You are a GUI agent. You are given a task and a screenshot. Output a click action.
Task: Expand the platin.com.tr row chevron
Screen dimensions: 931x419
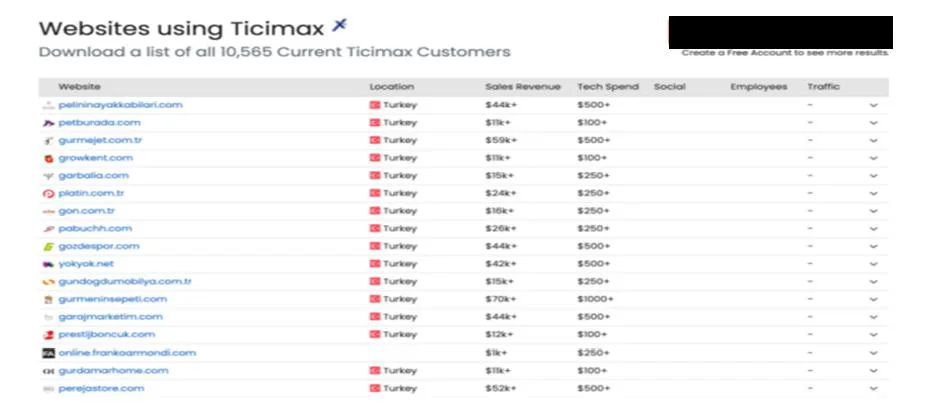(x=873, y=194)
